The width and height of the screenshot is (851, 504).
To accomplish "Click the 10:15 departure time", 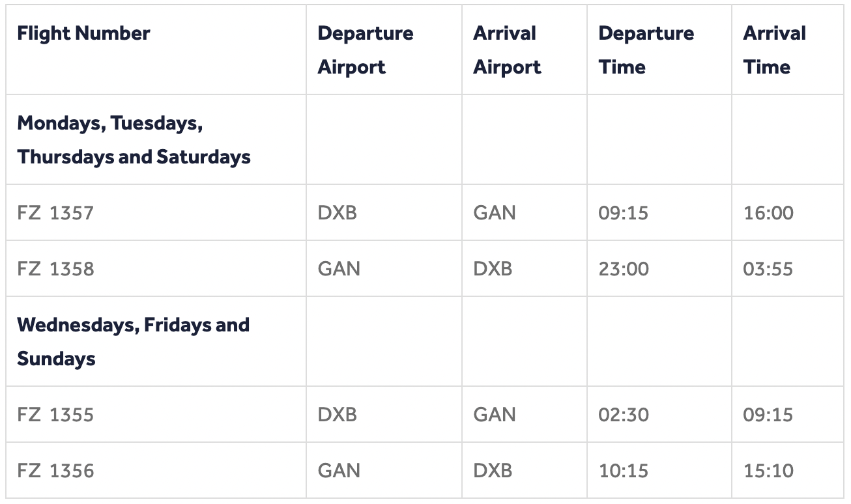I will click(x=623, y=471).
